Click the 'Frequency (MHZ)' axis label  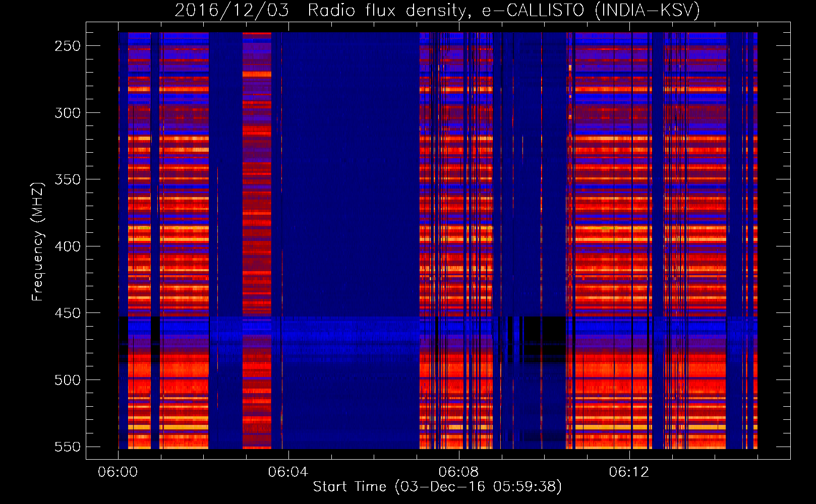click(x=38, y=241)
